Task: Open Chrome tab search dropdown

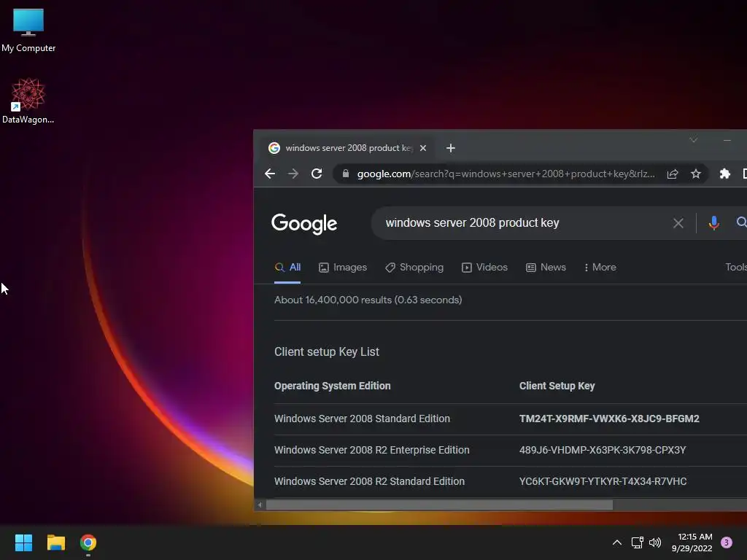Action: (x=693, y=140)
